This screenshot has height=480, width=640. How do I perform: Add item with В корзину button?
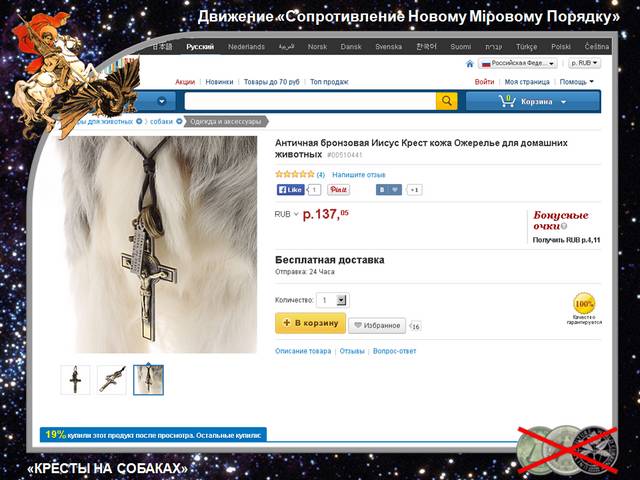point(311,323)
